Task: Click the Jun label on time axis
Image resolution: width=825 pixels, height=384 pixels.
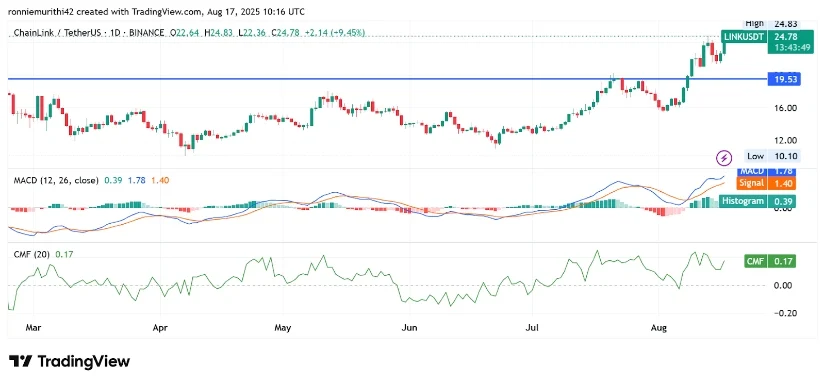Action: [409, 328]
